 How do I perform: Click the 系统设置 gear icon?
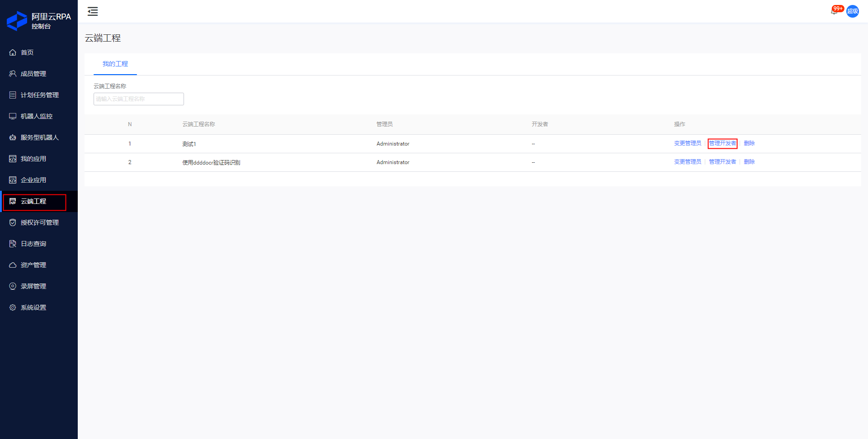(x=13, y=307)
